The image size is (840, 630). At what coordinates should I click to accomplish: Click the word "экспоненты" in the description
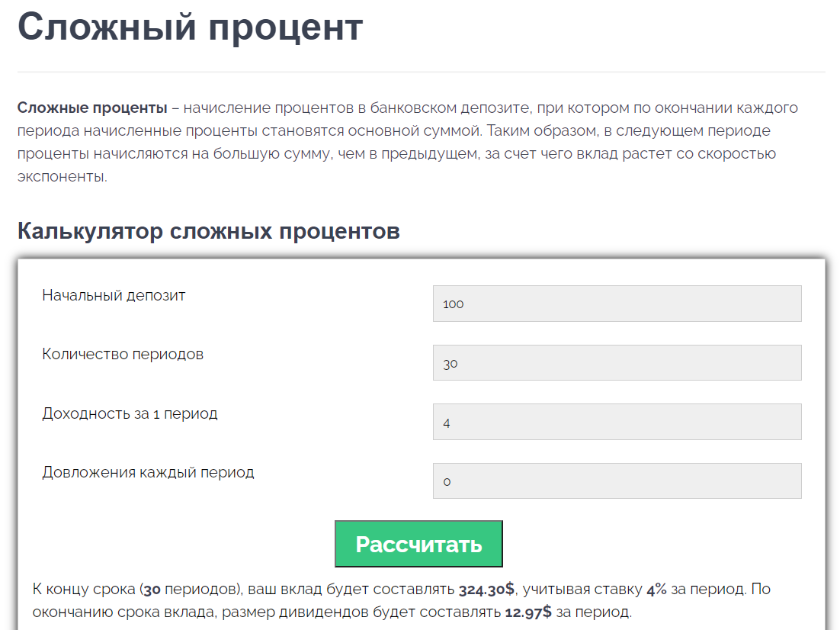[62, 177]
